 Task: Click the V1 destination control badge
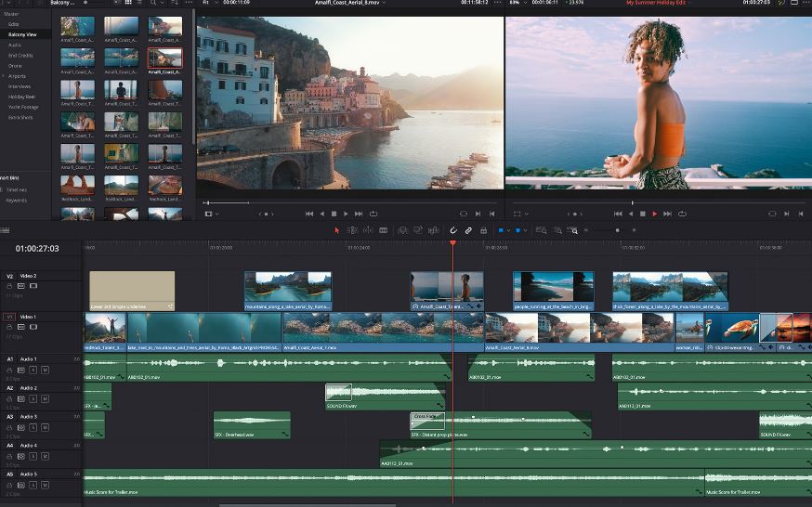coord(8,317)
